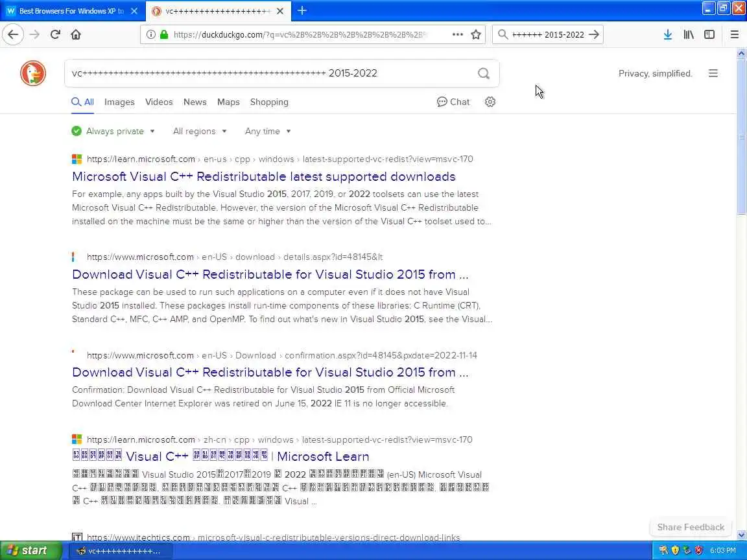Open the details.aspx Download Visual C++ Redistributable result
The width and height of the screenshot is (747, 560).
coord(270,275)
